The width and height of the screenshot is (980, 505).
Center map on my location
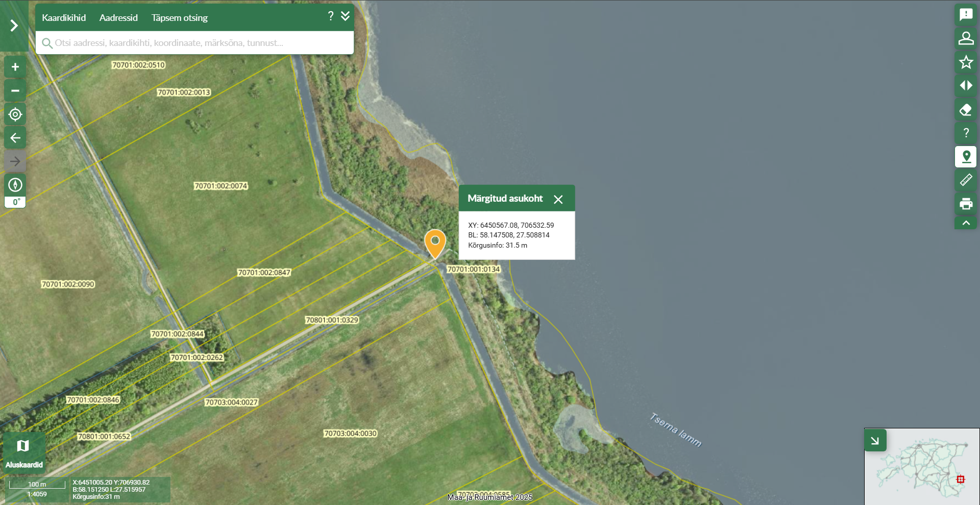pyautogui.click(x=15, y=114)
